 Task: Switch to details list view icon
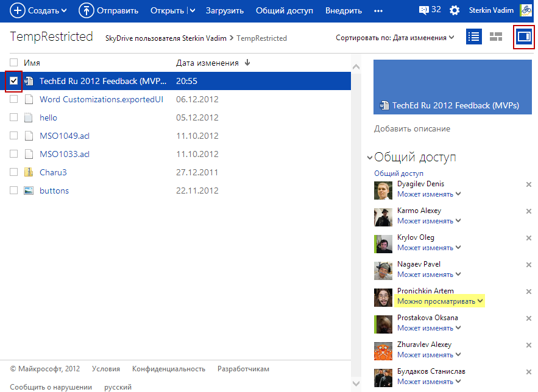pyautogui.click(x=474, y=37)
